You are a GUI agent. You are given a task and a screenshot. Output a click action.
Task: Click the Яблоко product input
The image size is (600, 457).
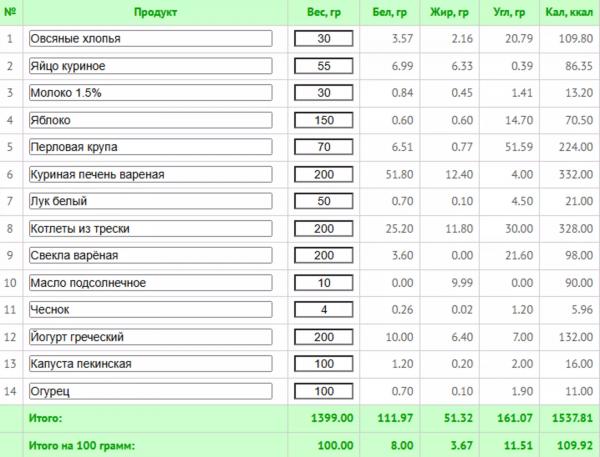pos(150,120)
